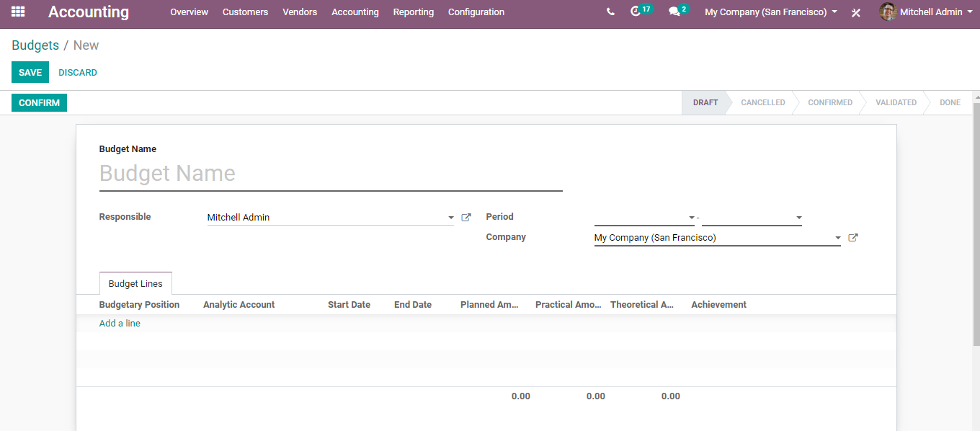Open the Vendors menu

[x=300, y=12]
